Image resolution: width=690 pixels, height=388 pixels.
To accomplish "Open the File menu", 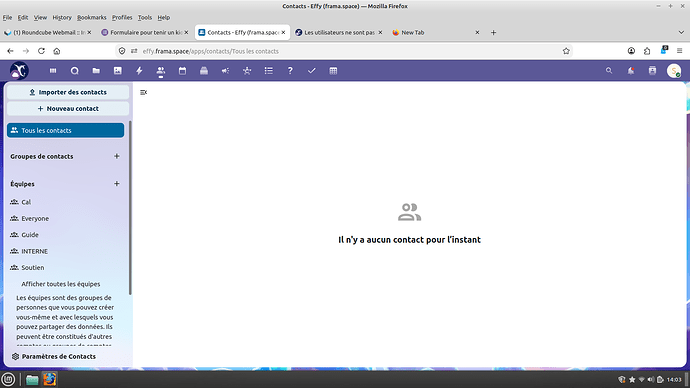I will (7, 18).
